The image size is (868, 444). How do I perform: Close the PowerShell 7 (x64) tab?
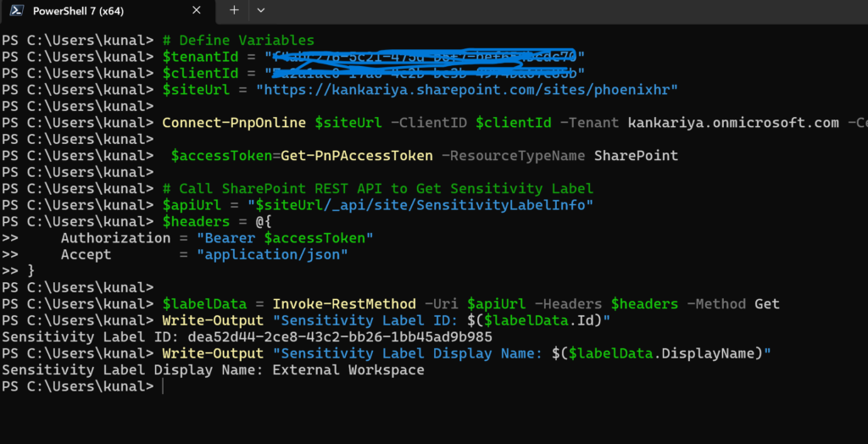coord(197,10)
